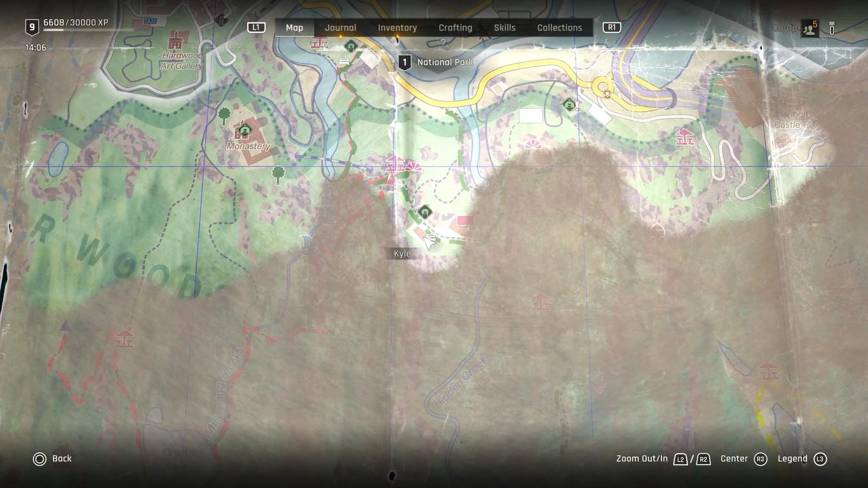Select the pink picnic shelter icon near Castle

point(684,137)
